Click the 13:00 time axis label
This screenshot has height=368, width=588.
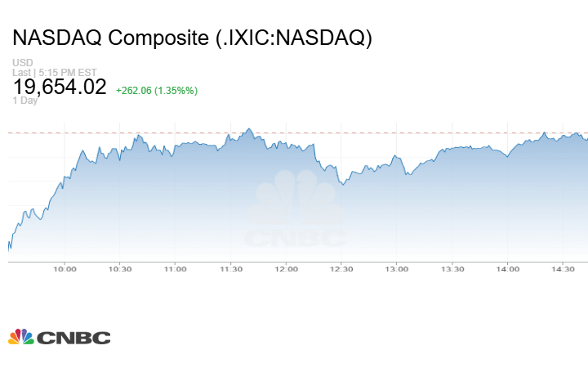pyautogui.click(x=397, y=269)
